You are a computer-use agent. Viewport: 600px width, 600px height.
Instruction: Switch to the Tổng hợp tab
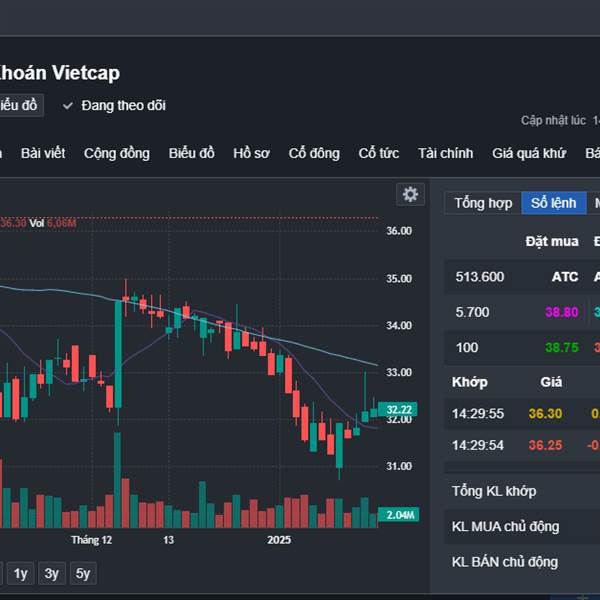tap(483, 203)
